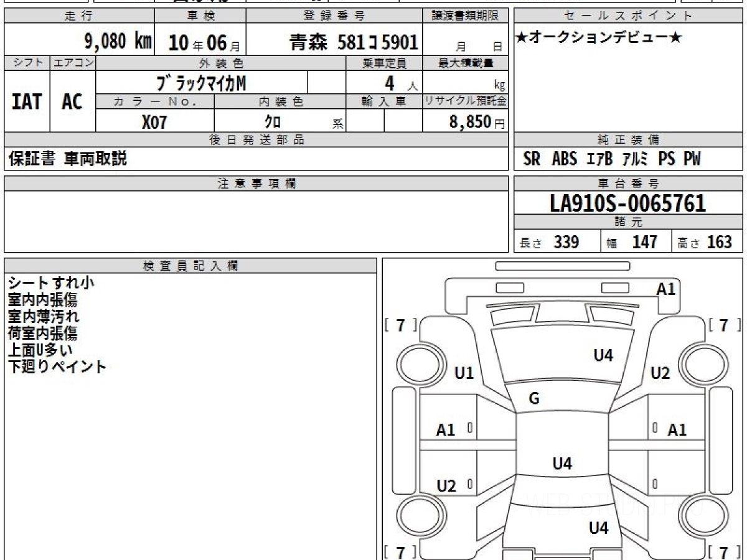
Task: Click the A1 mark near front bumper
Action: pos(666,289)
